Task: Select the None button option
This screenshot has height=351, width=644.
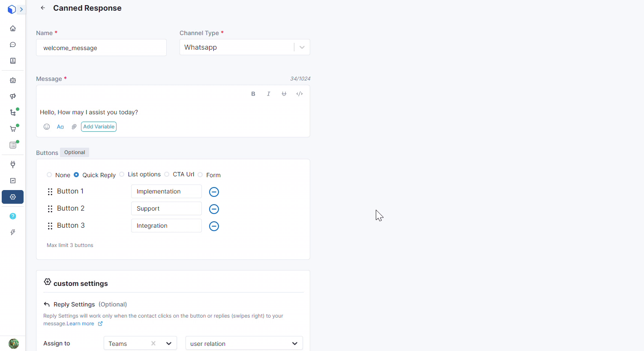Action: pos(49,175)
